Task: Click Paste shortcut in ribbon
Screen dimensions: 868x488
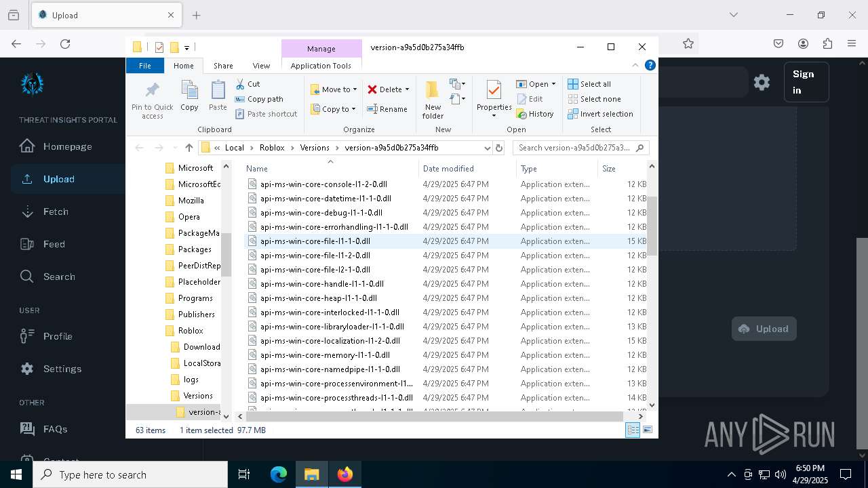Action: click(266, 114)
